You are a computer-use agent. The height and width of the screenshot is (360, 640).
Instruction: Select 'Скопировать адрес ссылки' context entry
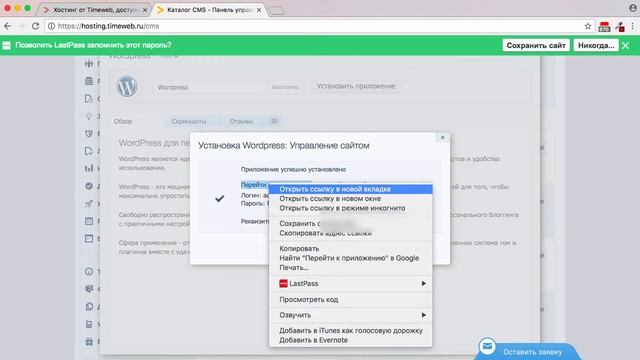tap(351, 233)
